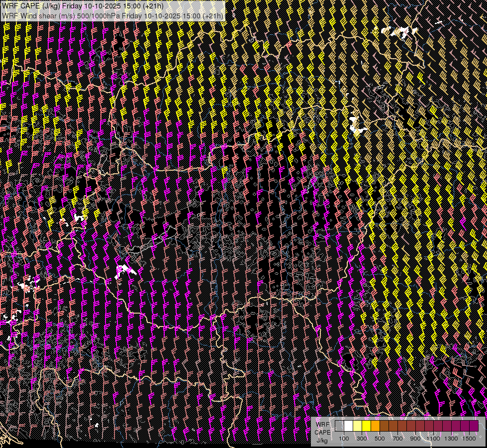
Task: Click the legend label 500
Action: pos(380,439)
